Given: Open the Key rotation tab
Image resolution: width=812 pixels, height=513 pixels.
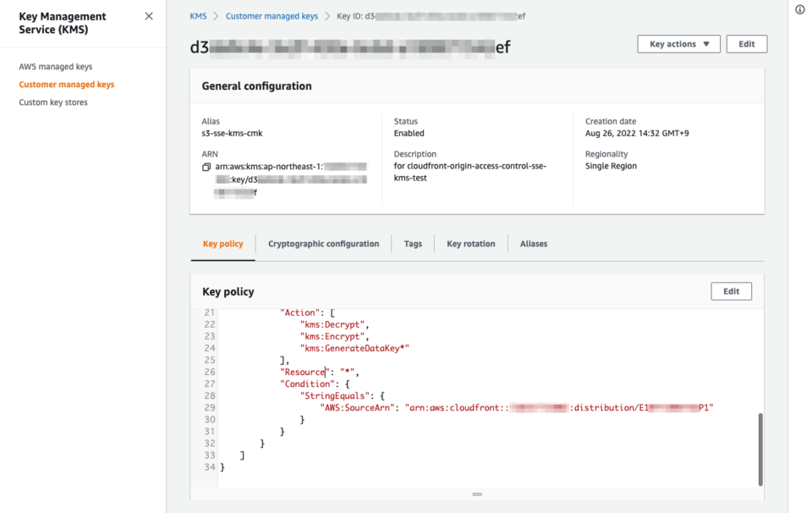Looking at the screenshot, I should 471,244.
